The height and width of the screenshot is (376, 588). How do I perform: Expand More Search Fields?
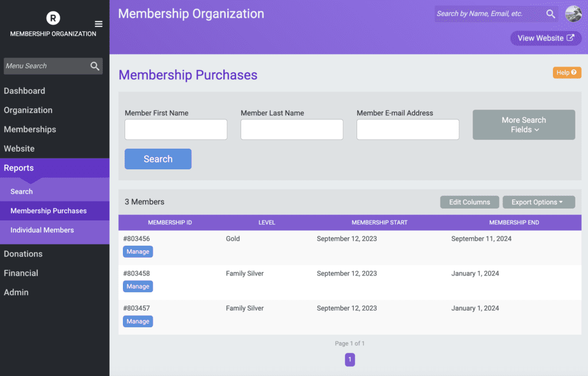pyautogui.click(x=524, y=125)
